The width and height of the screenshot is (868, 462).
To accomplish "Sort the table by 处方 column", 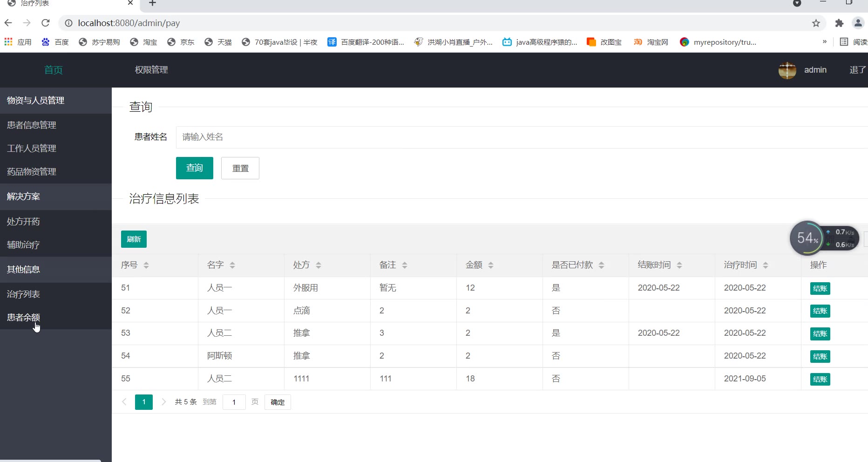I will [319, 265].
